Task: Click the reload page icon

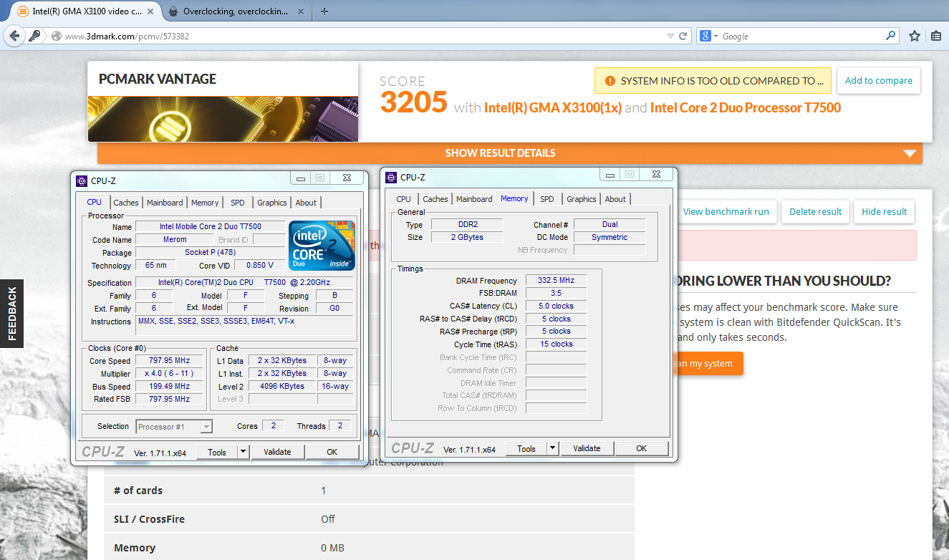Action: [683, 36]
